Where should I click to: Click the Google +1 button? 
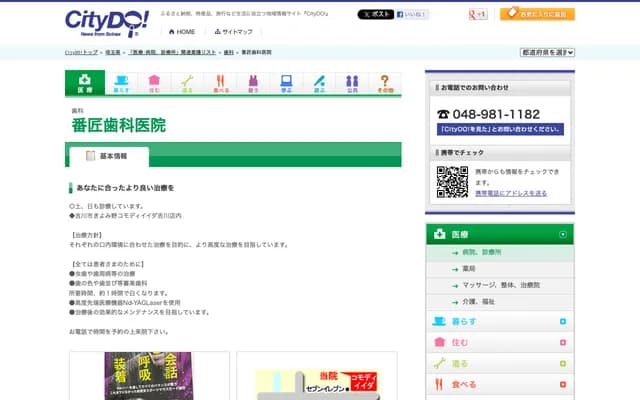pyautogui.click(x=478, y=15)
